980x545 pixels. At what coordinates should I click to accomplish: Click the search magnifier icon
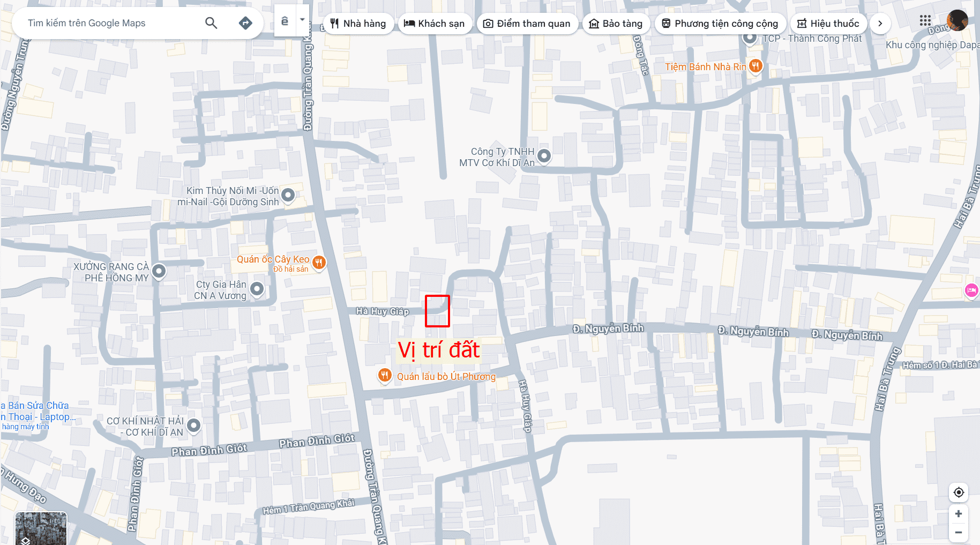click(x=211, y=23)
